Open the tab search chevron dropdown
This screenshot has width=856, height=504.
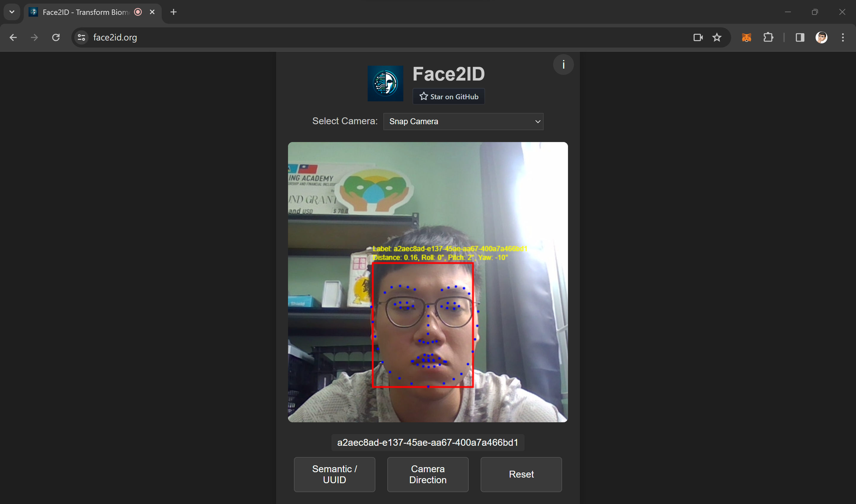click(x=12, y=12)
